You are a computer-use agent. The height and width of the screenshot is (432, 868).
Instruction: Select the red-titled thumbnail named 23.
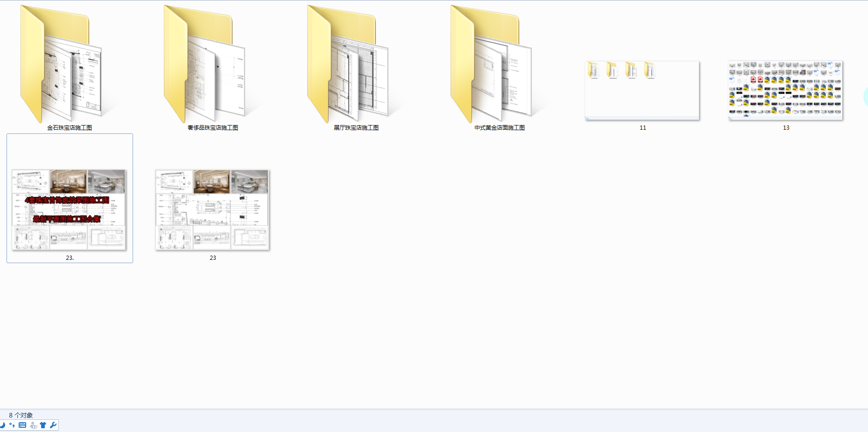pos(69,209)
